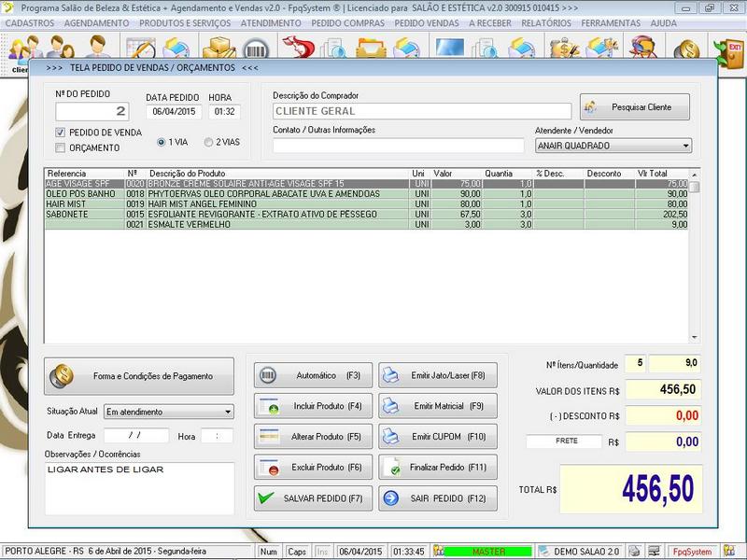Click the barcode icon in the top toolbar
747x560 pixels.
click(255, 50)
